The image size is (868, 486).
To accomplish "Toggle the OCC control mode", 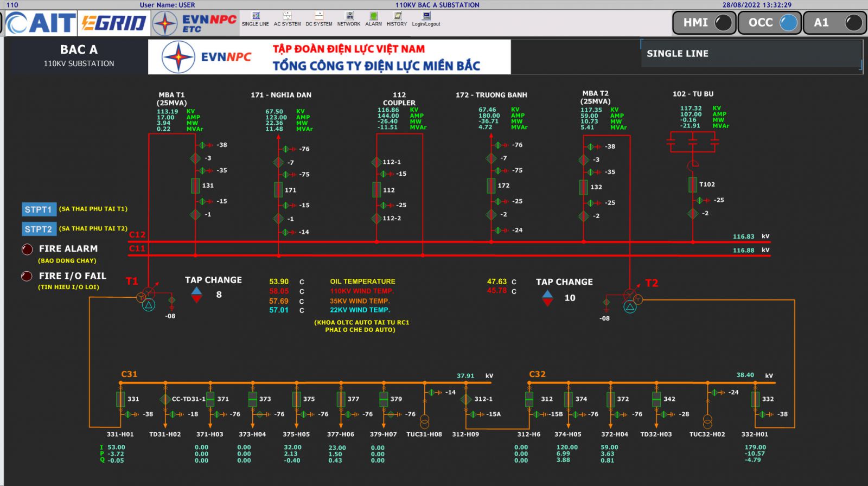I will click(770, 23).
